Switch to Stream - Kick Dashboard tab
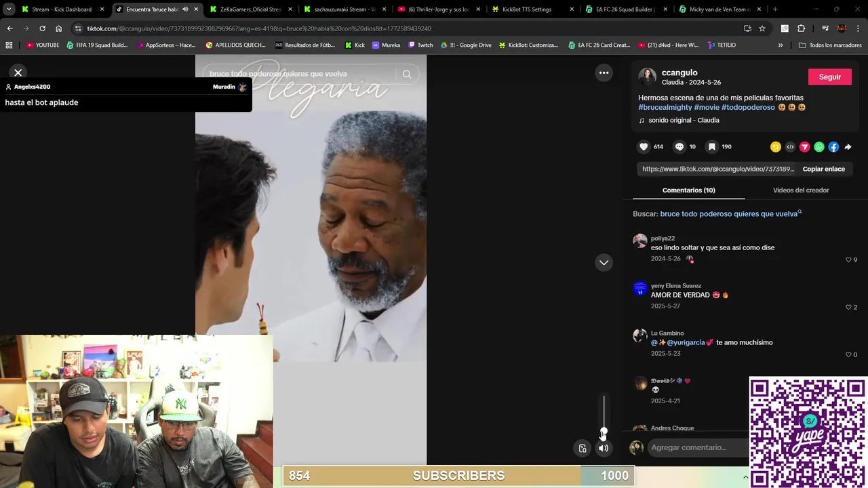 (61, 9)
